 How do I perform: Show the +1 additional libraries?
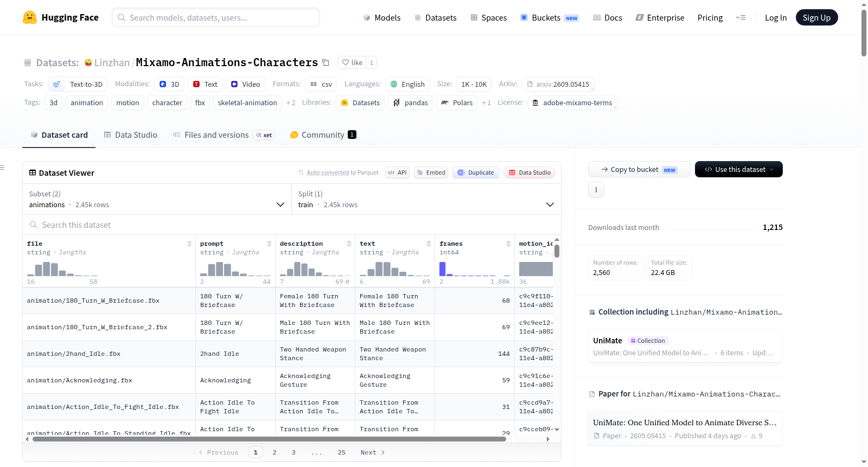coord(486,103)
